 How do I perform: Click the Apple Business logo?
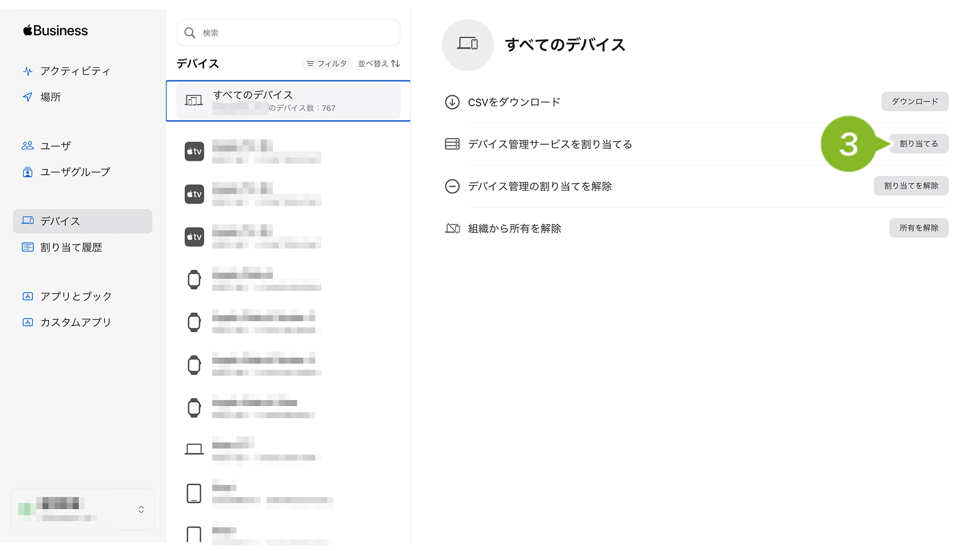tap(55, 31)
